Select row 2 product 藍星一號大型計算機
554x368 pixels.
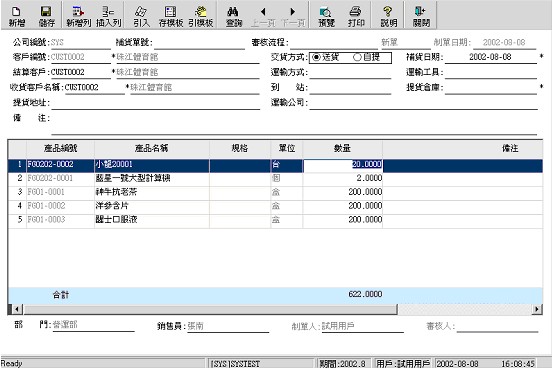[133, 178]
